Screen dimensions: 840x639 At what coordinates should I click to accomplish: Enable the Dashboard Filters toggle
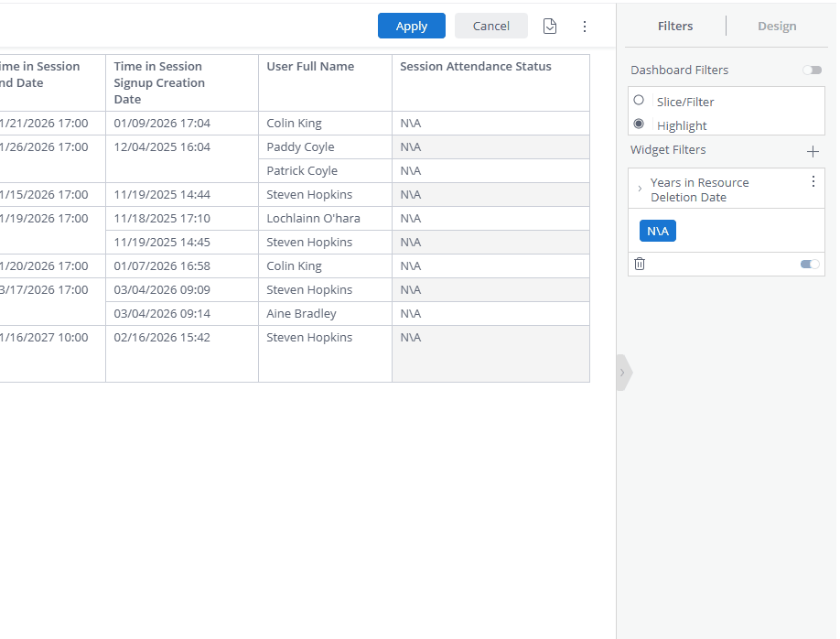pos(812,70)
